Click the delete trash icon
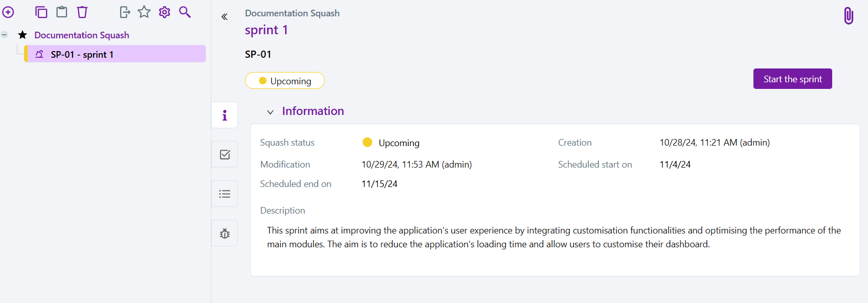868x303 pixels. 82,12
